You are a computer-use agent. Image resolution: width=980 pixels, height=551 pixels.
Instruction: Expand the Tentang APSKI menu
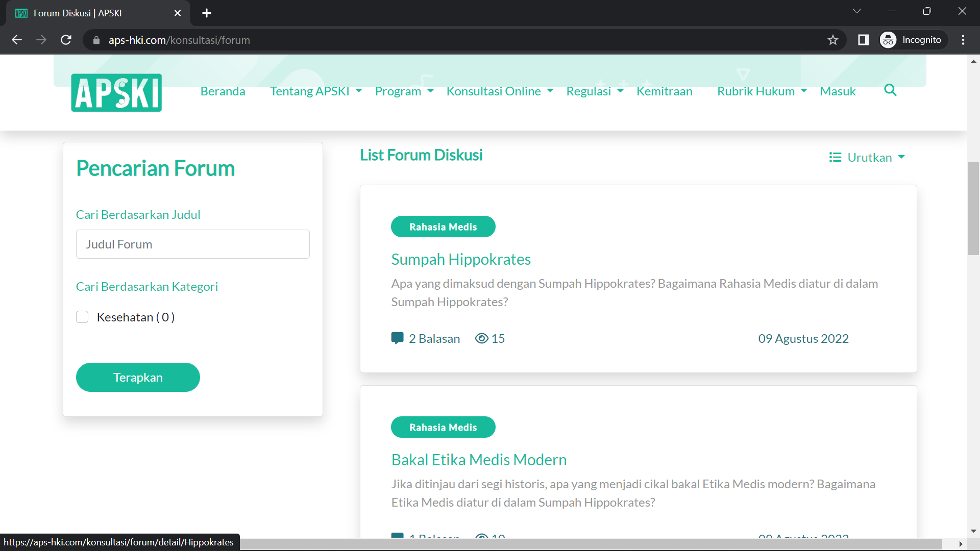pos(315,91)
